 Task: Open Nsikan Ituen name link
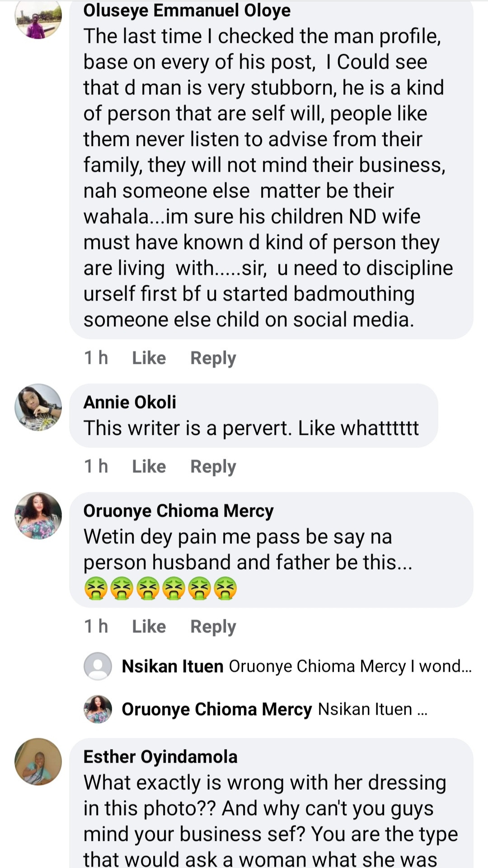[173, 666]
